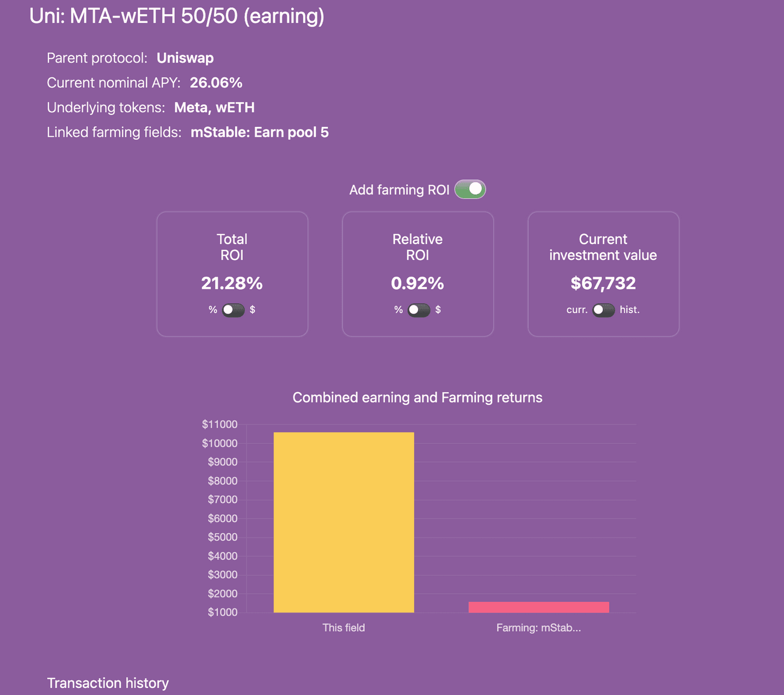Click the Current investment value label

pyautogui.click(x=603, y=247)
